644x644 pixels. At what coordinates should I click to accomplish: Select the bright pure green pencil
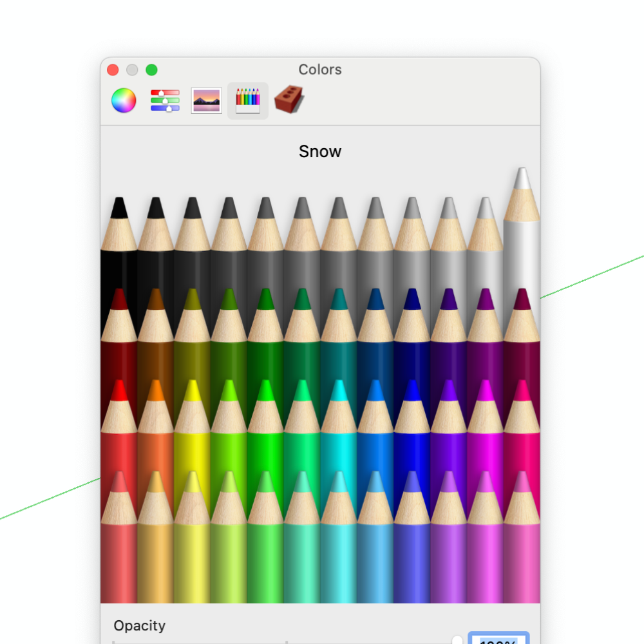point(265,424)
